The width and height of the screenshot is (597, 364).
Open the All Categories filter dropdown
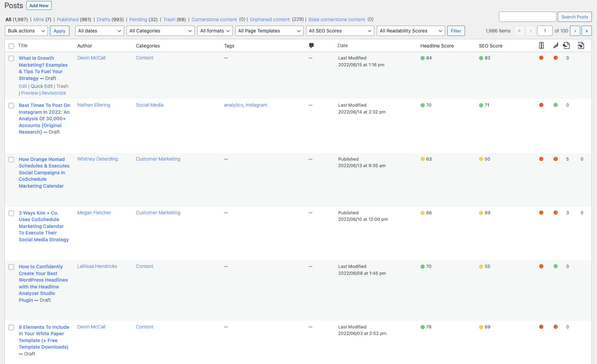pos(160,30)
